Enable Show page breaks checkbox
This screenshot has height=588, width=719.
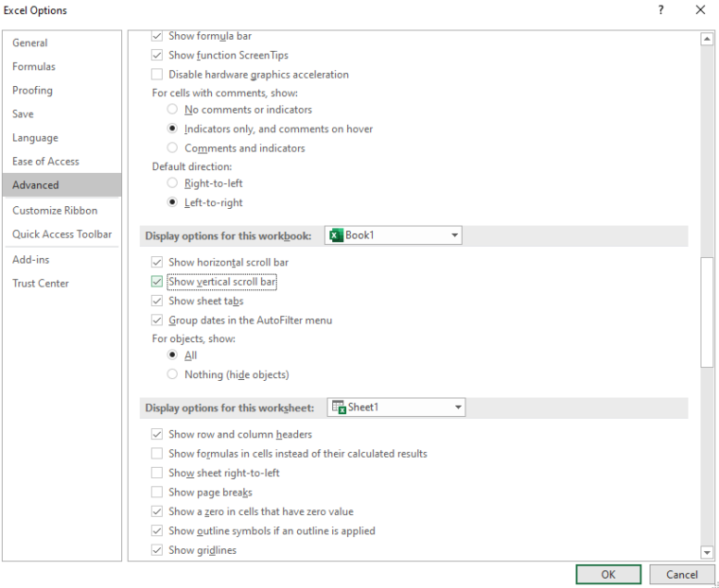pos(157,493)
